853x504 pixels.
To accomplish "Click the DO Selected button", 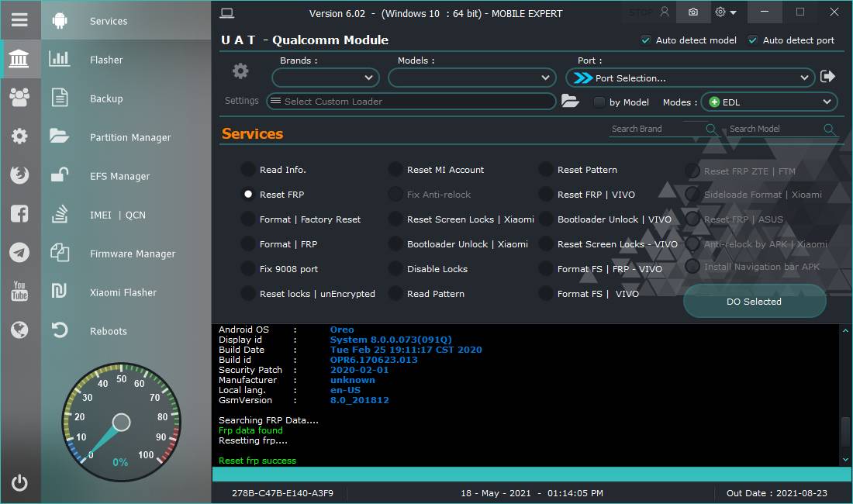I will [x=755, y=301].
